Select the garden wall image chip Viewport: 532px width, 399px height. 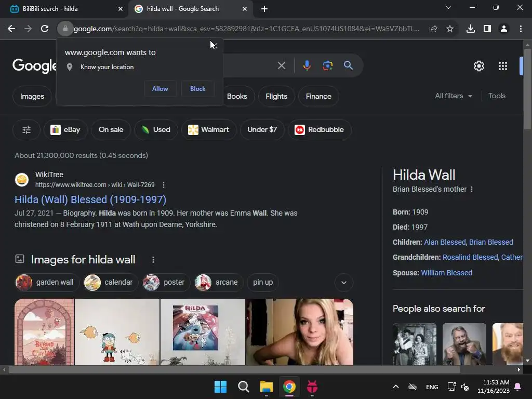point(47,282)
